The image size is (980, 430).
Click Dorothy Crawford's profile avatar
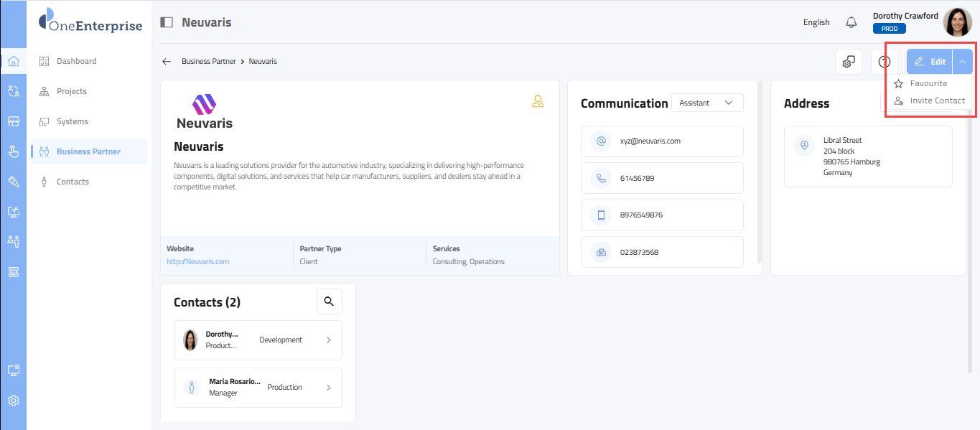point(957,22)
